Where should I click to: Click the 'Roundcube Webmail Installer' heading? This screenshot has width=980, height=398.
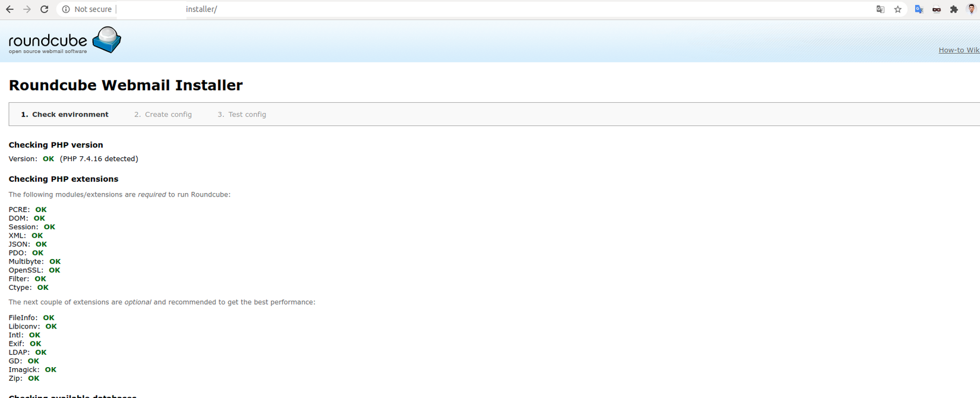coord(125,86)
